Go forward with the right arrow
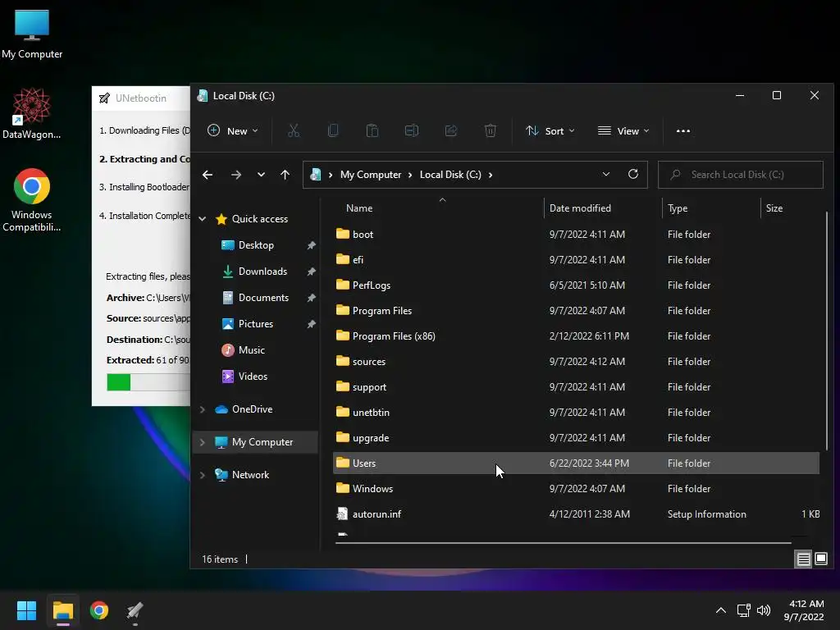Screen dimensions: 840x630 [235, 175]
